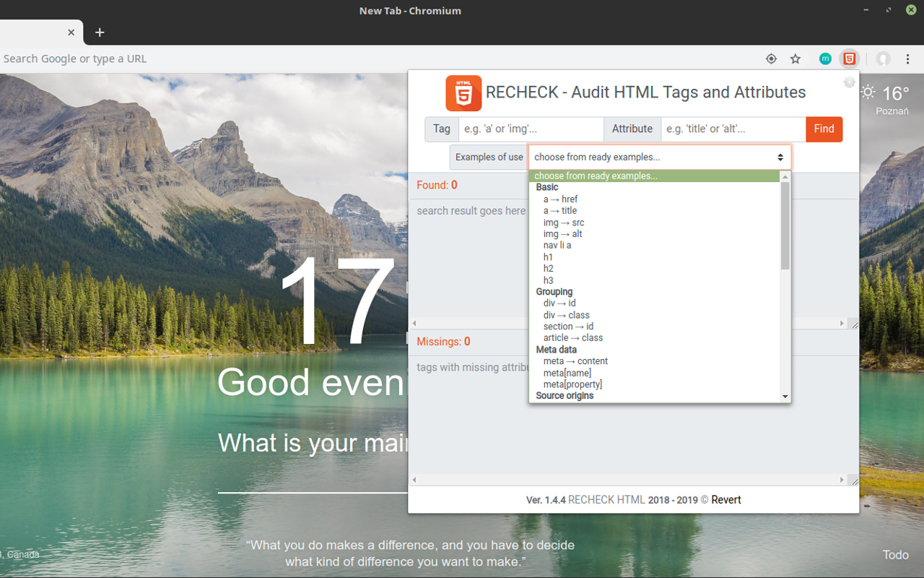Open the Todo panel
This screenshot has height=578, width=924.
click(x=895, y=555)
